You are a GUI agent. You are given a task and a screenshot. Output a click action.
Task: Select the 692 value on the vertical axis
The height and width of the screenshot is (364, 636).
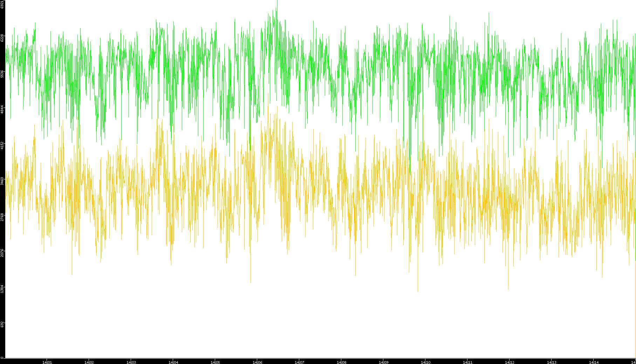click(2, 324)
